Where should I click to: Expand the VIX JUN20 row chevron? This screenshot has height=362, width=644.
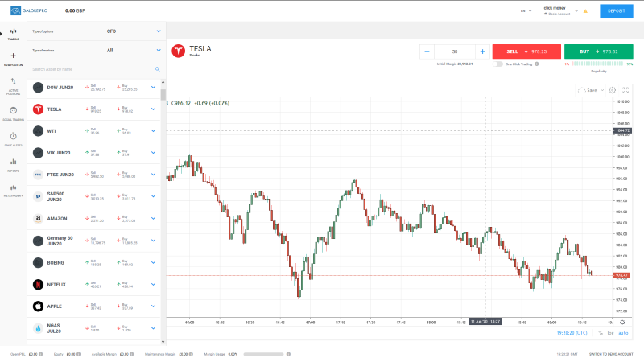(153, 153)
